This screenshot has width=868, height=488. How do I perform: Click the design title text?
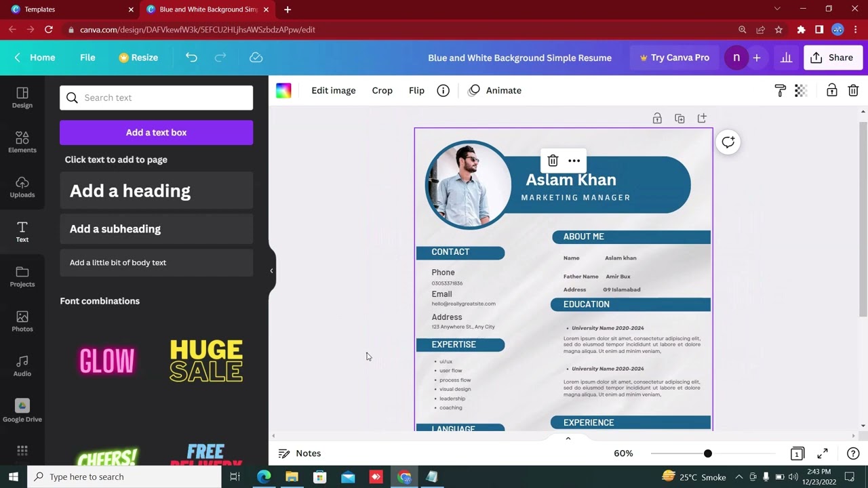(519, 58)
